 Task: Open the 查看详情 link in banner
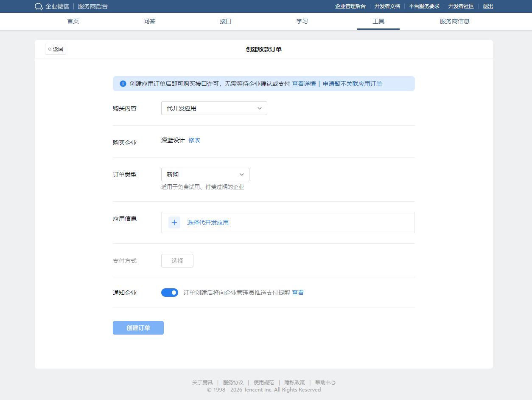coord(304,84)
